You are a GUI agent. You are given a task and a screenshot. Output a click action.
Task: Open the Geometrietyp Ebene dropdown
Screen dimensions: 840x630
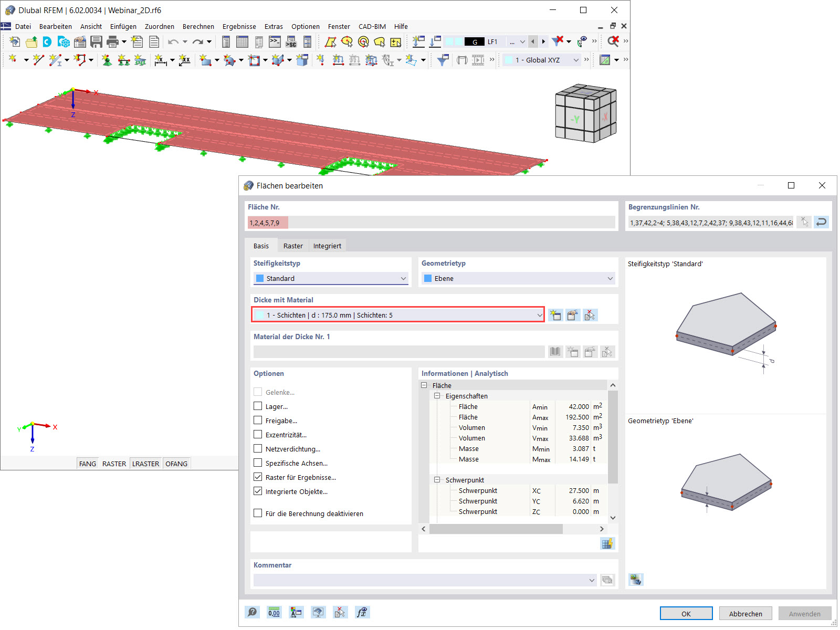point(518,278)
